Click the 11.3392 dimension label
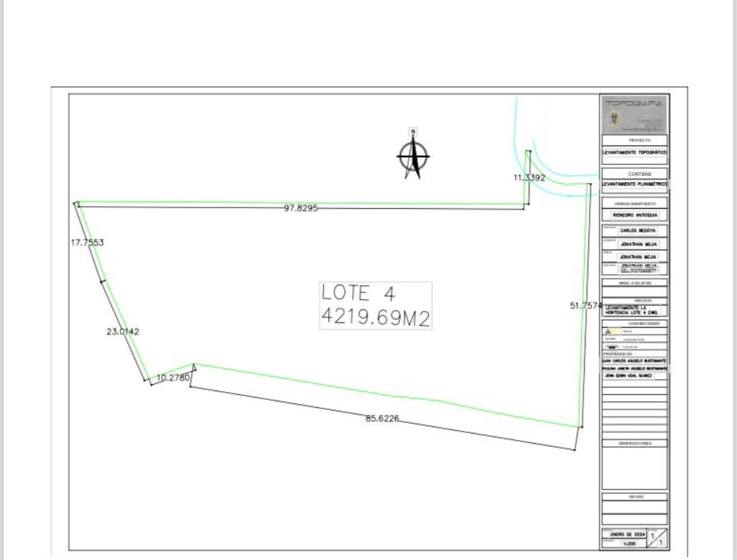 529,177
